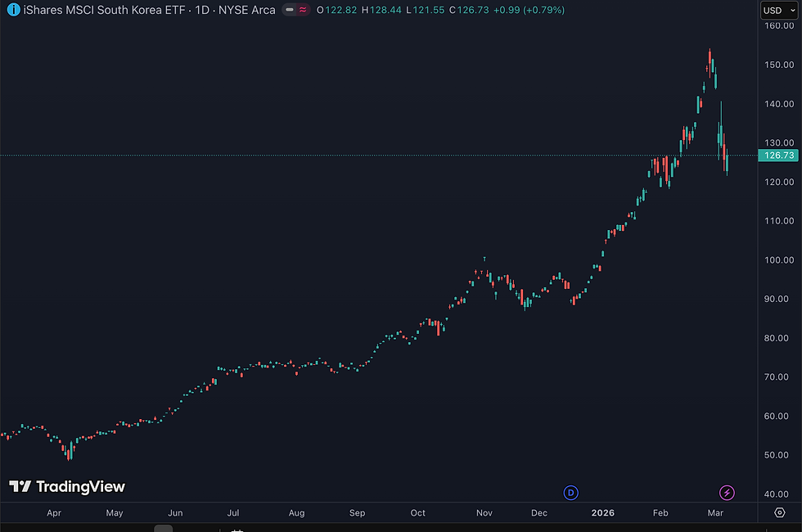Click the gray dash icon in the legend pill
The height and width of the screenshot is (532, 802).
(x=290, y=10)
